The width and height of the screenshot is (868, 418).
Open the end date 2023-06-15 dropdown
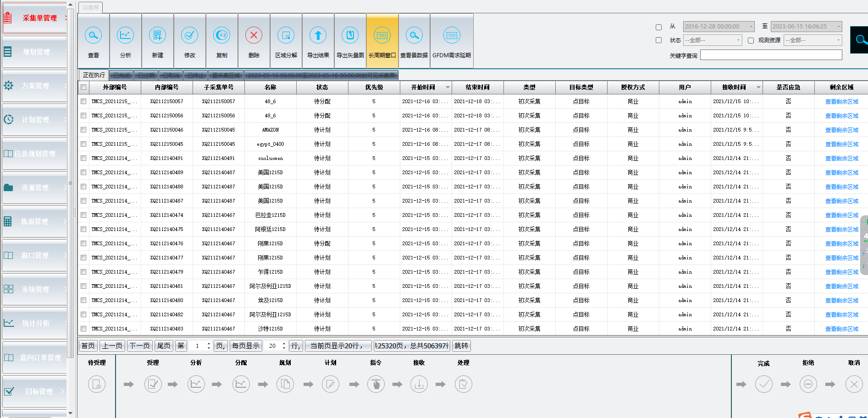point(839,27)
